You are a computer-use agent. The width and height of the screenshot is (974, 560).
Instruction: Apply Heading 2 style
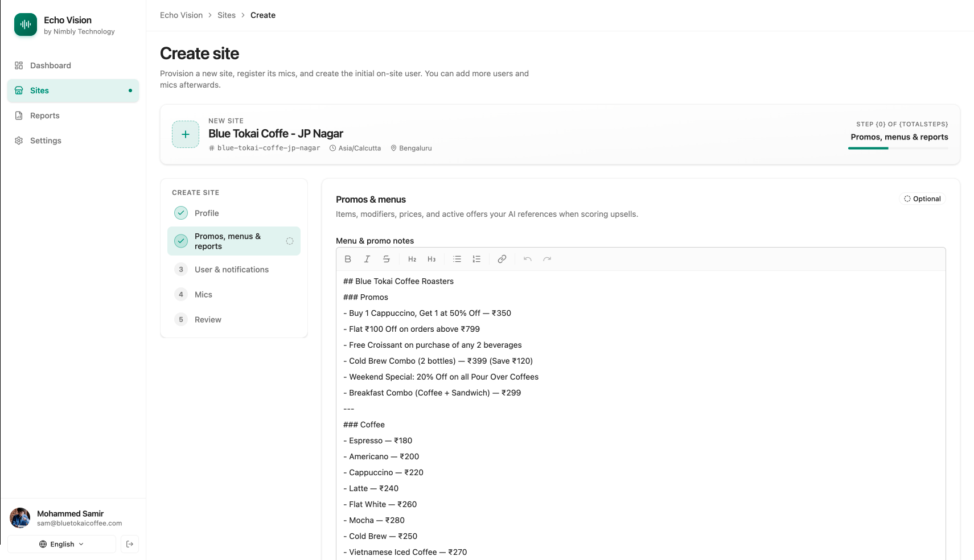(412, 259)
